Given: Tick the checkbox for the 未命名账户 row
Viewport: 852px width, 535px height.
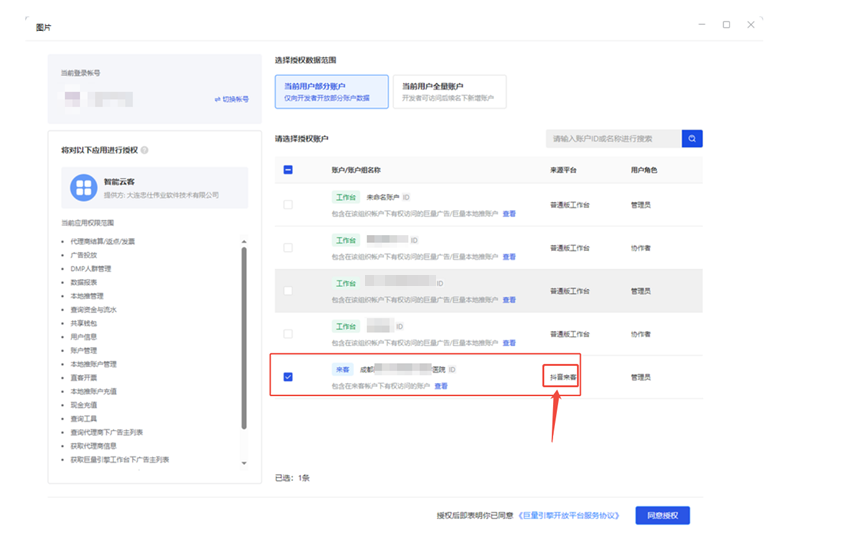Looking at the screenshot, I should click(288, 205).
